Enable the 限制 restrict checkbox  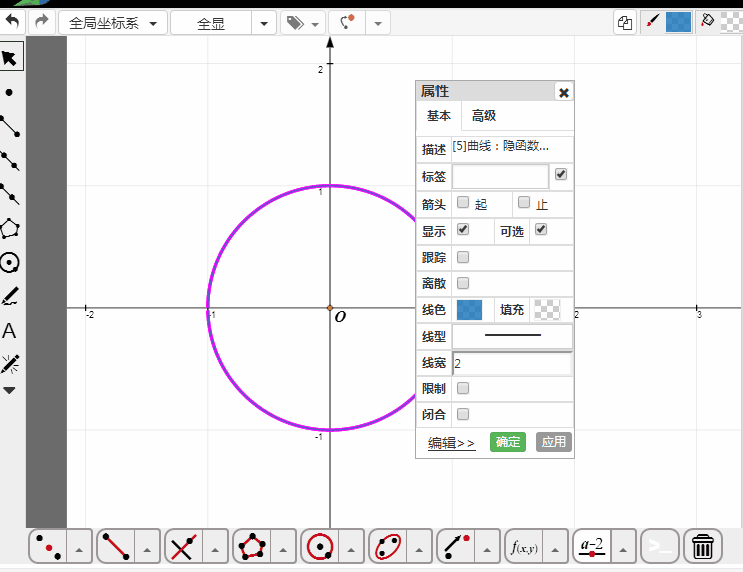463,388
